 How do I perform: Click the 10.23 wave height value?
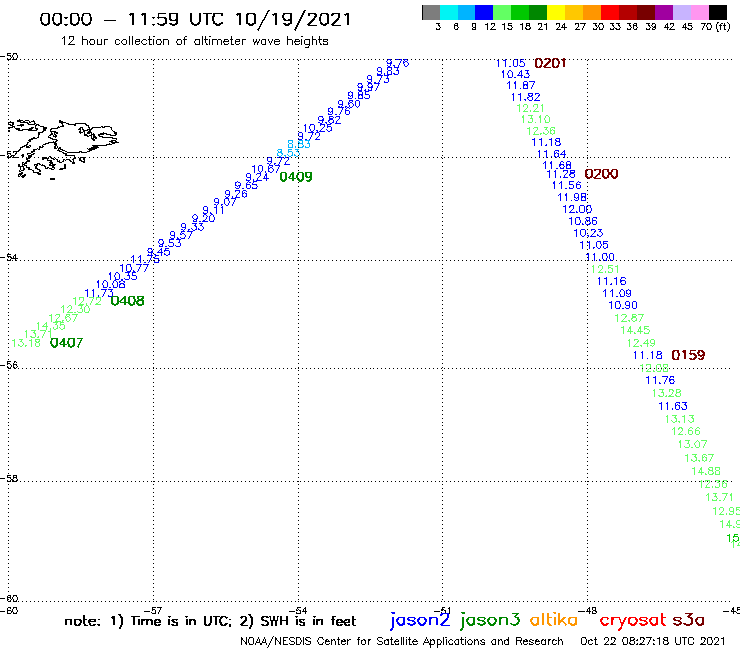589,233
